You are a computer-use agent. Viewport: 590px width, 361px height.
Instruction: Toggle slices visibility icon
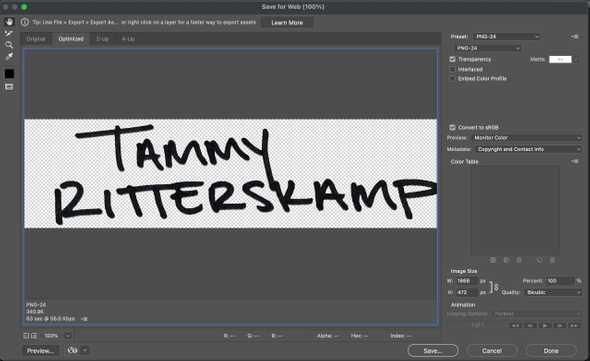click(x=9, y=87)
